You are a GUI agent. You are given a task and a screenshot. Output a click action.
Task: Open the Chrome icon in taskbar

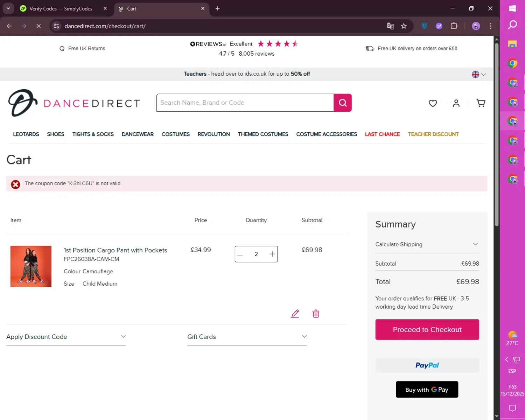click(512, 63)
